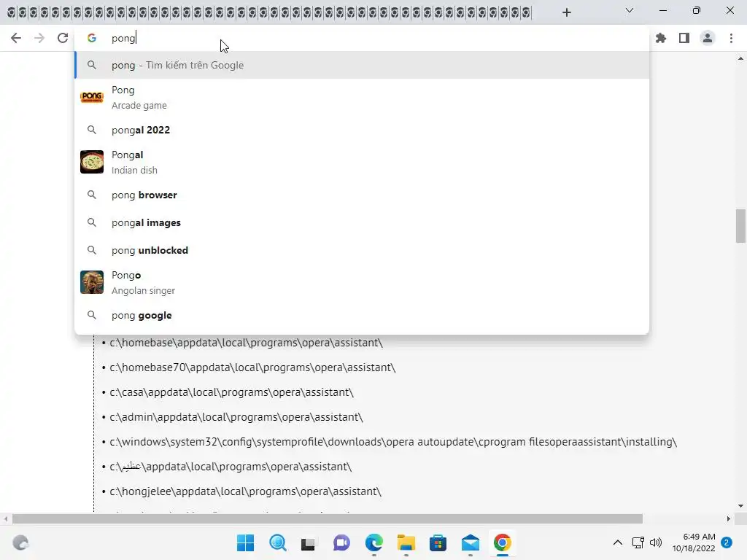Click path text containing 'c:\admin\appdata'
This screenshot has height=560, width=747.
pyautogui.click(x=236, y=417)
